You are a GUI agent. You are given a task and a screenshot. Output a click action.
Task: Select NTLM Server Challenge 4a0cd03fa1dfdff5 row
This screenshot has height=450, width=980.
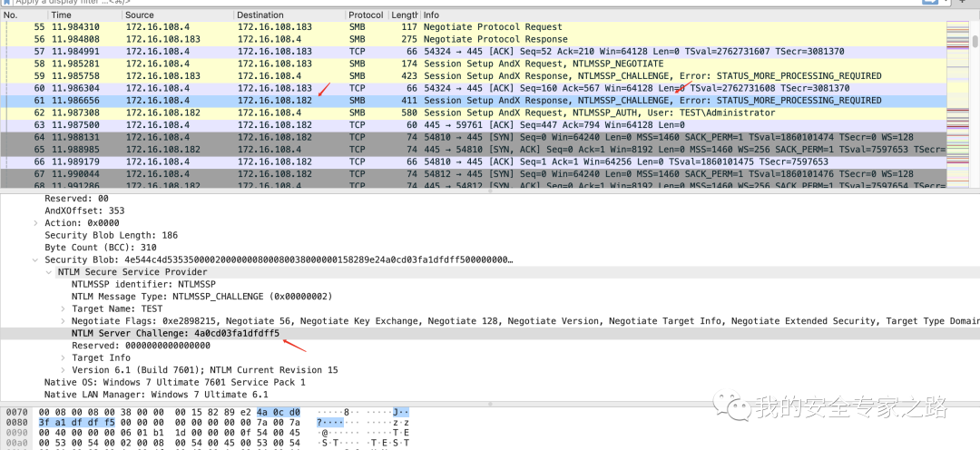pos(490,333)
